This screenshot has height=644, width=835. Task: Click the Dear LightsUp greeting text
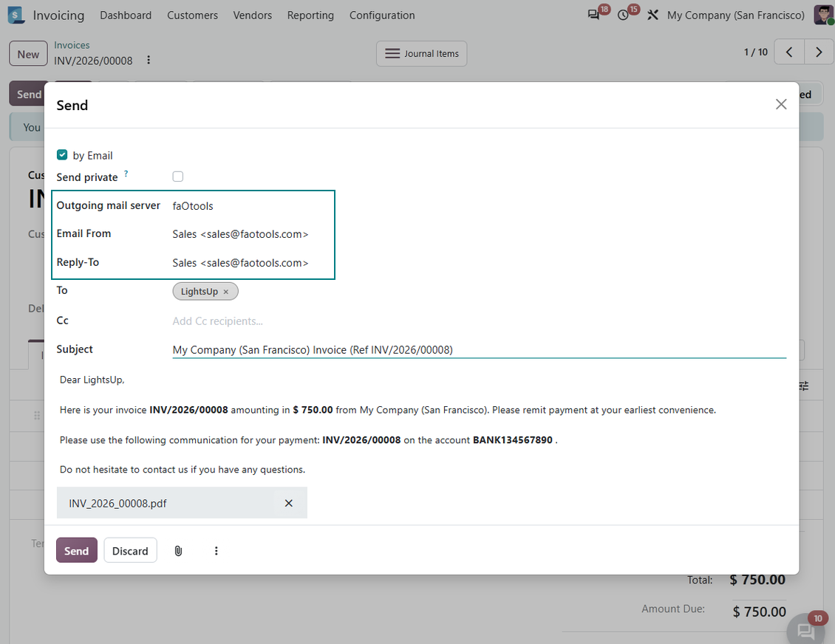coord(92,380)
